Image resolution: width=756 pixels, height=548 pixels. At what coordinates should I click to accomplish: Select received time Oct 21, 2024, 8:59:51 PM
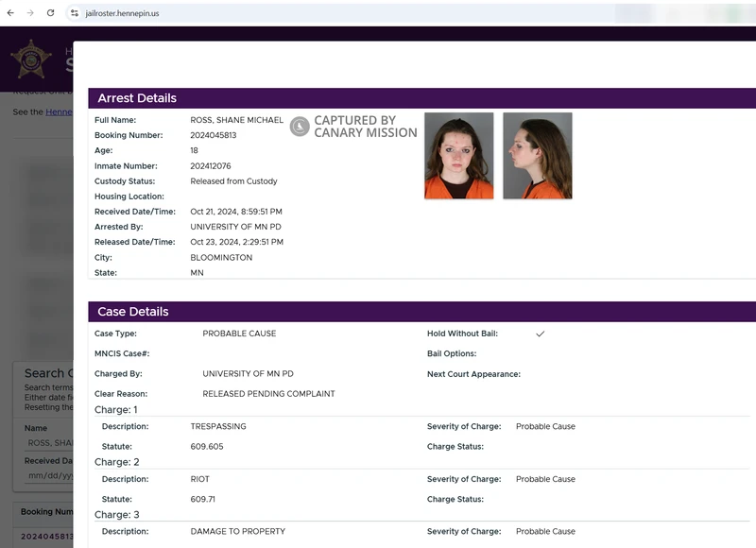coord(236,212)
